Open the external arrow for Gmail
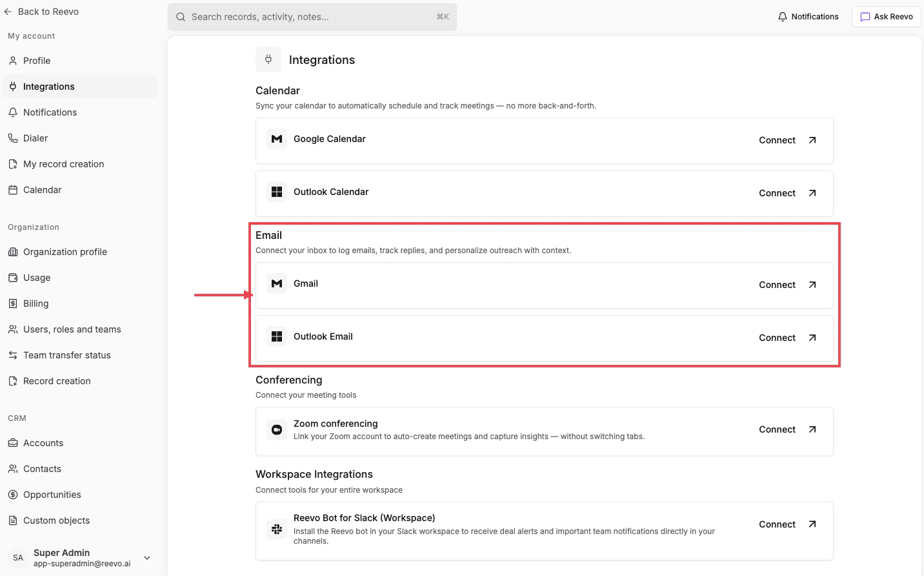 tap(812, 285)
